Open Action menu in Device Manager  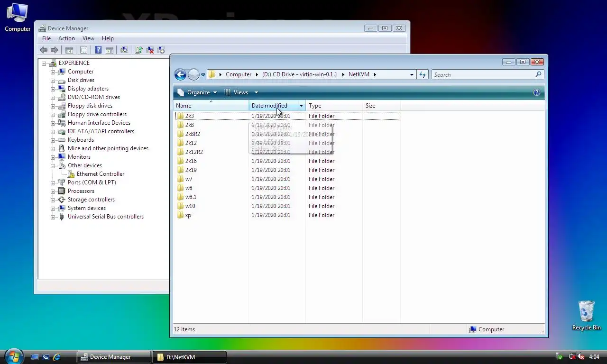pos(66,38)
